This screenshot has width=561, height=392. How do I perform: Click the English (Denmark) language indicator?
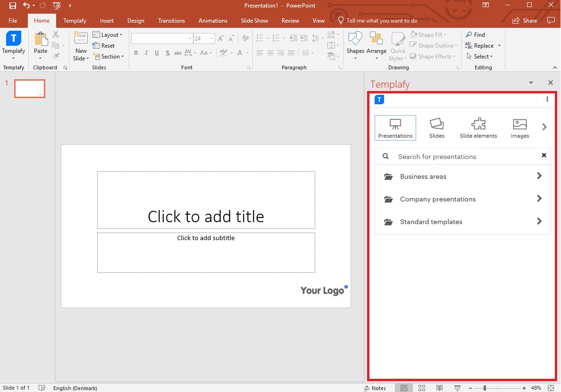click(75, 388)
